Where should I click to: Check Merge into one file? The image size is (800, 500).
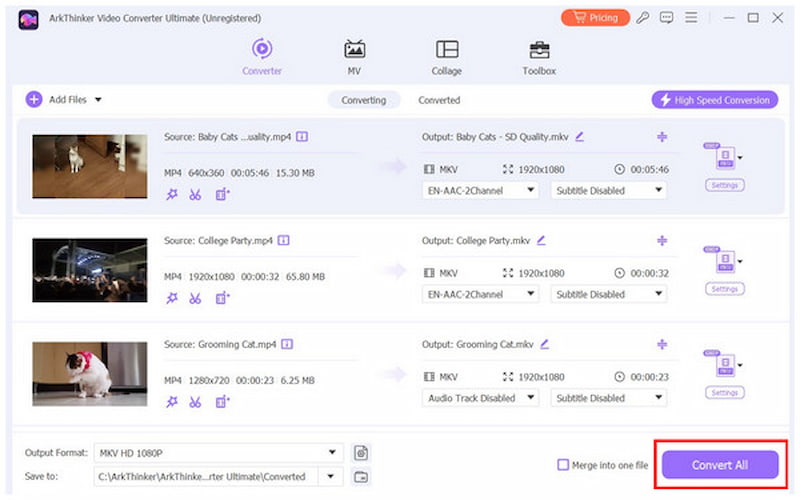563,465
